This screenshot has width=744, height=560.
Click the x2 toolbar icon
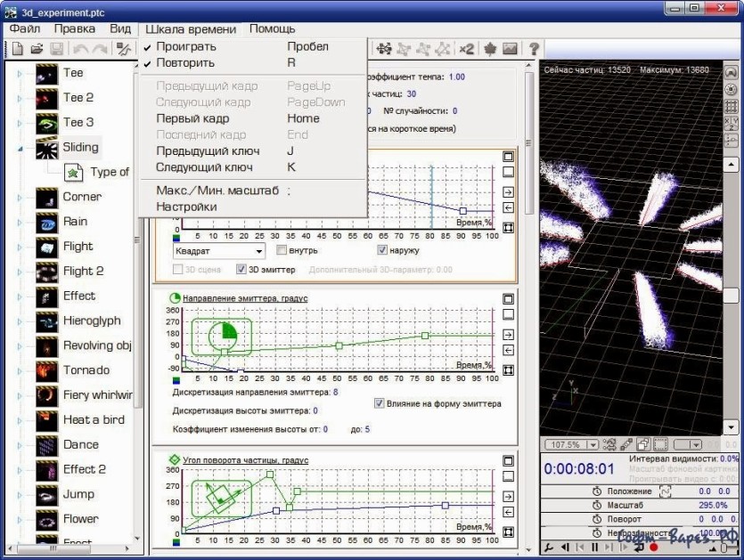pyautogui.click(x=466, y=48)
